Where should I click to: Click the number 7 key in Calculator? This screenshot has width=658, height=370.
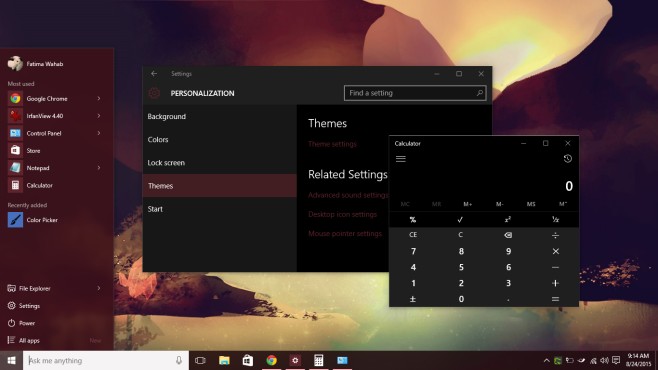[413, 251]
